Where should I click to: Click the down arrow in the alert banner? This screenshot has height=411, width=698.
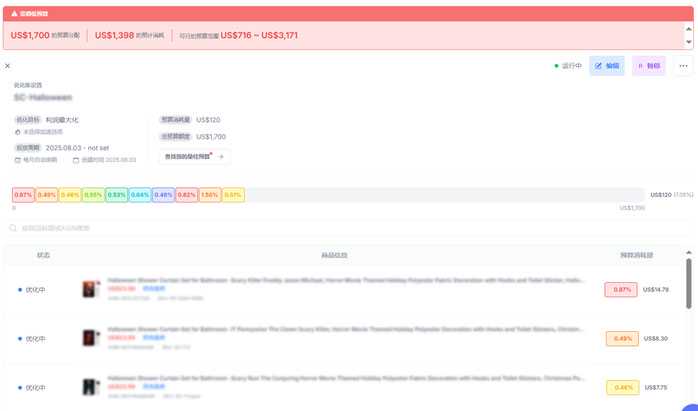pos(689,42)
